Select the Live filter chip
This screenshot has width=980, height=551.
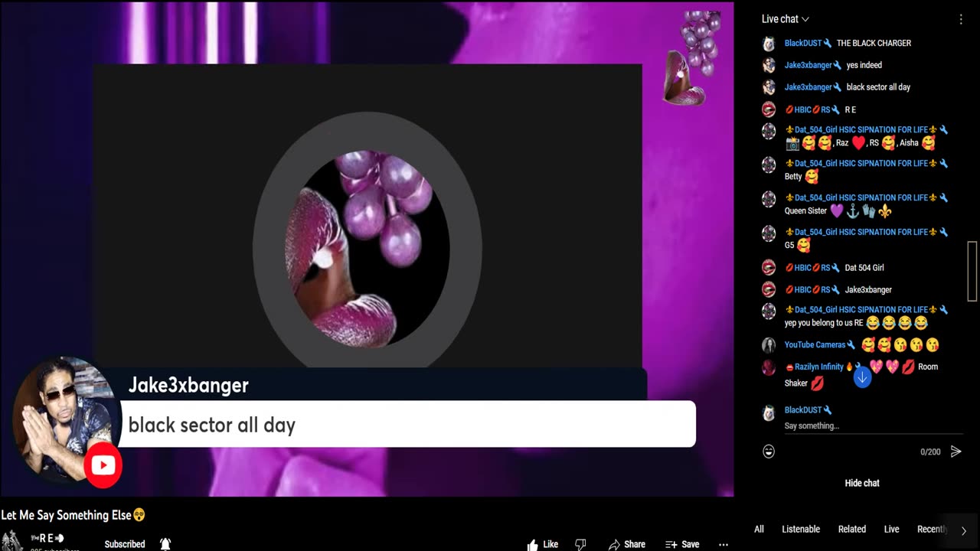coord(891,529)
